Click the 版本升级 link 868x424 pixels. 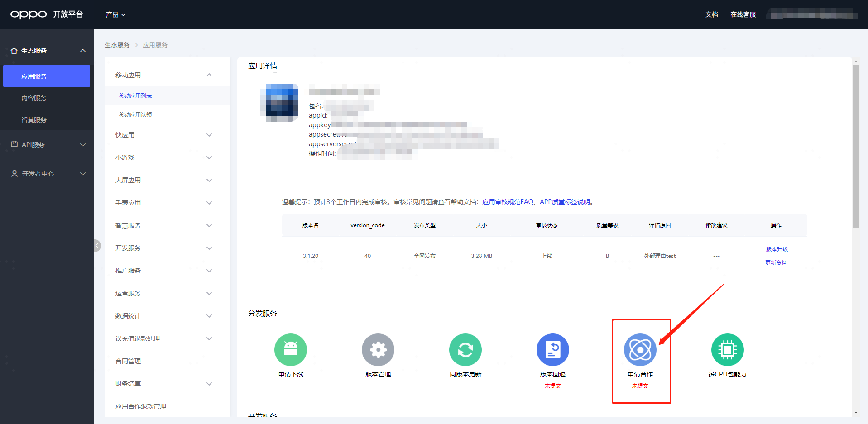(x=776, y=248)
